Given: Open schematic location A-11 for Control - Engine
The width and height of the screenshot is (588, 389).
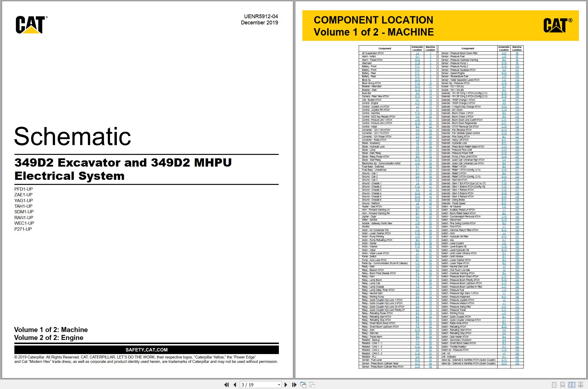Looking at the screenshot, I should point(417,103).
